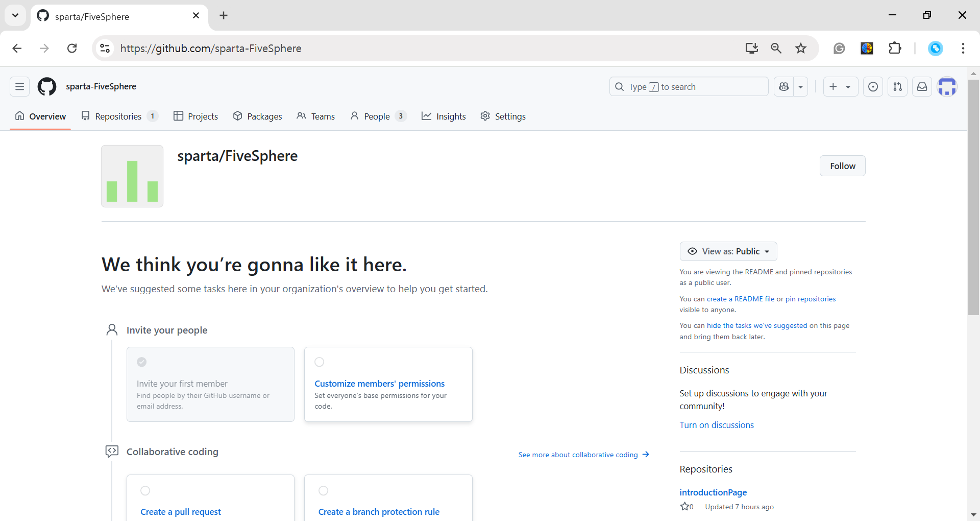Open the Chrome three-dot menu
The image size is (980, 521).
pyautogui.click(x=963, y=49)
